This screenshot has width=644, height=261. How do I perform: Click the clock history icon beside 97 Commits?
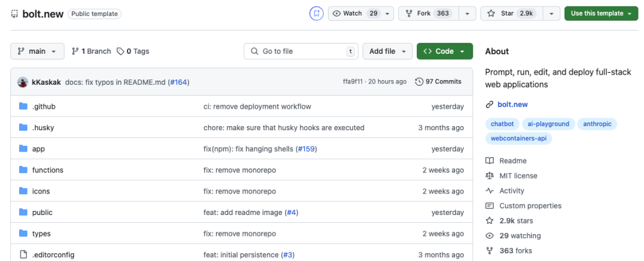point(419,81)
